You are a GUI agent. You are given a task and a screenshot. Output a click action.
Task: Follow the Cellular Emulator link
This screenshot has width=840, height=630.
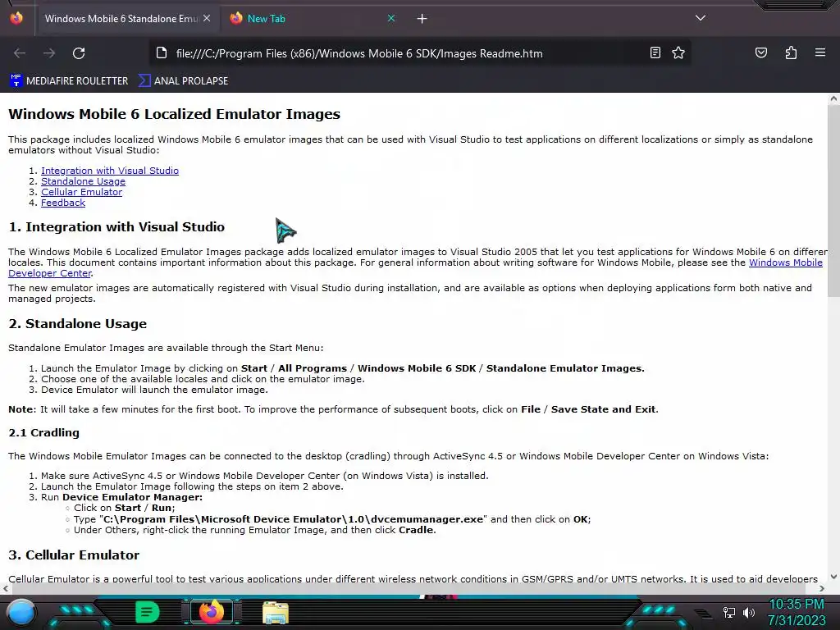81,192
